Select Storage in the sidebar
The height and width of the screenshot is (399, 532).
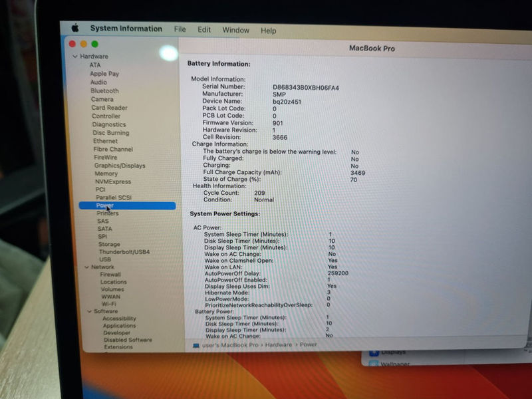pos(109,244)
